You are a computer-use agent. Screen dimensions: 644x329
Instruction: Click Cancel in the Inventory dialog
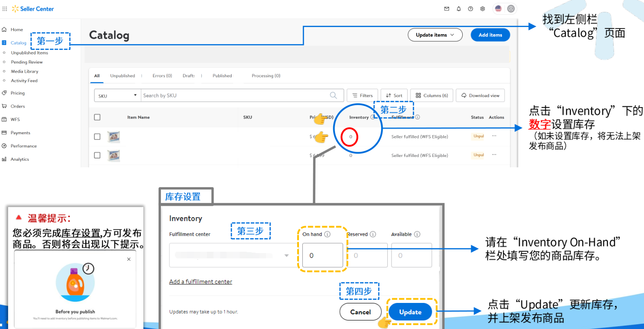361,312
